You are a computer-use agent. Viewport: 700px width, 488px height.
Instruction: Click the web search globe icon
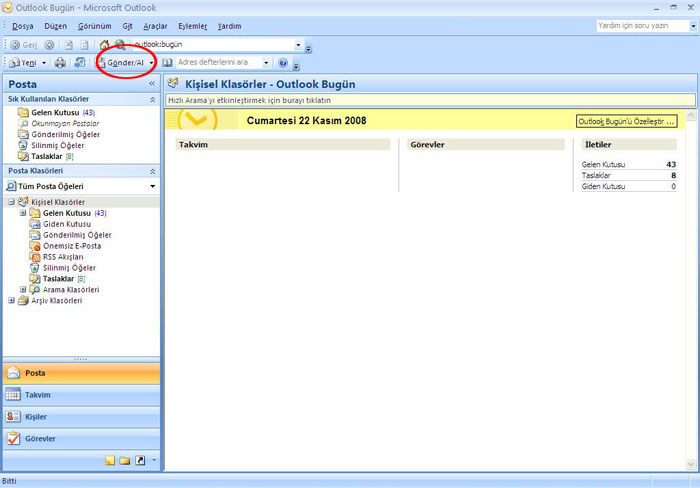tap(120, 45)
